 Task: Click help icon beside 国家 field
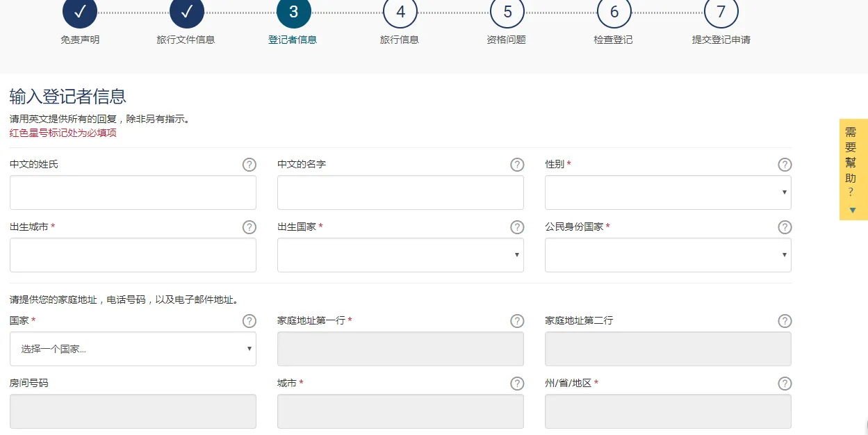point(249,321)
